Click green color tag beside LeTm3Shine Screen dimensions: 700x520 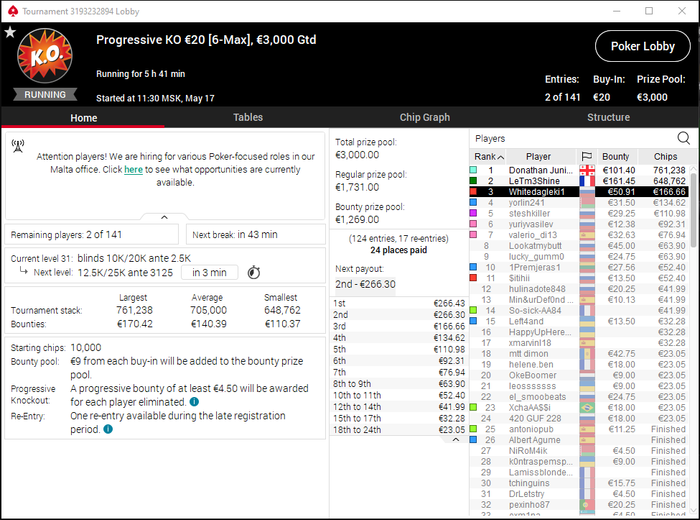473,181
